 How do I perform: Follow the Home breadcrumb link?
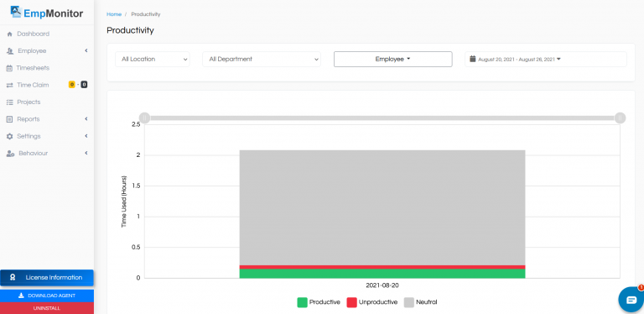114,14
